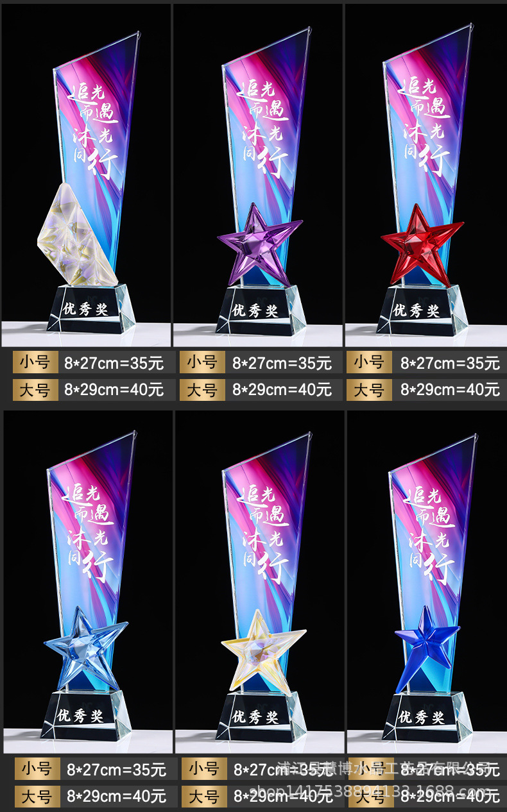Click the purple crystal star ornament
This screenshot has height=812, width=507.
tap(259, 244)
